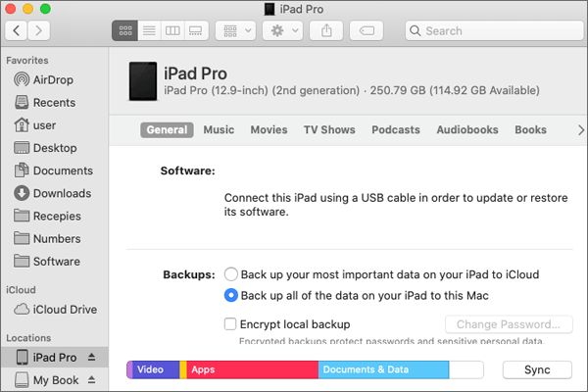Image resolution: width=588 pixels, height=392 pixels.
Task: Select back up to iCloud option
Action: click(x=231, y=274)
